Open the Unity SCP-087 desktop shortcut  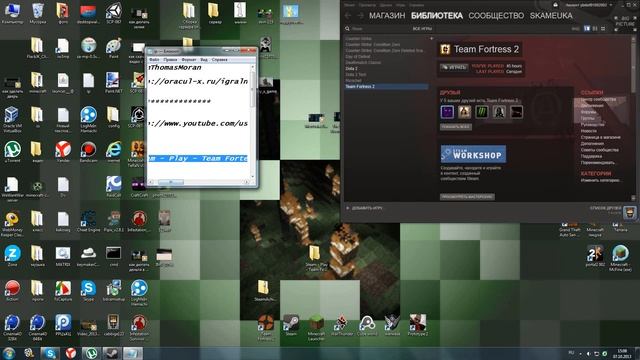pyautogui.click(x=113, y=13)
